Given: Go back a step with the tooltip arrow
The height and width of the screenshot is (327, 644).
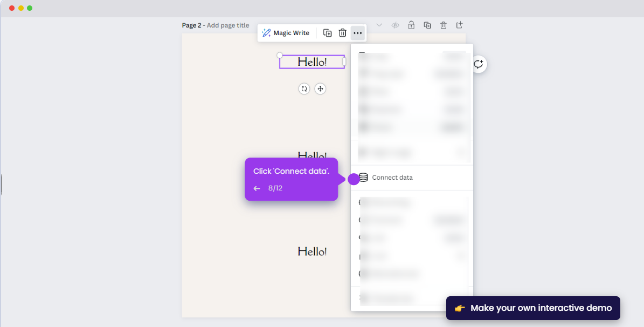Looking at the screenshot, I should 257,188.
